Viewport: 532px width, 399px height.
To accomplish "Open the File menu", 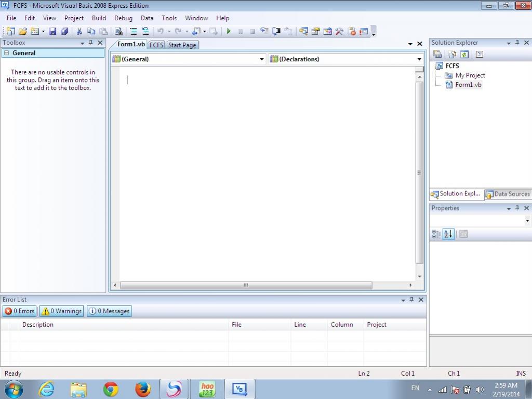I will click(11, 18).
